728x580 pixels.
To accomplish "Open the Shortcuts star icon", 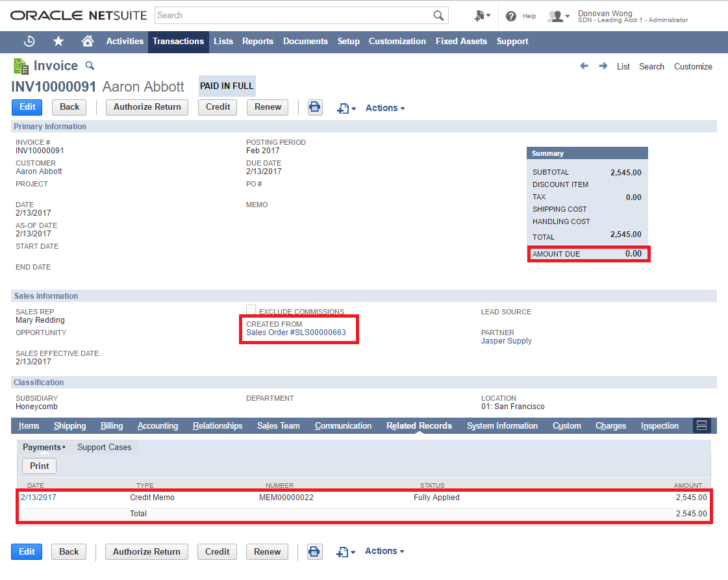I will click(x=58, y=42).
